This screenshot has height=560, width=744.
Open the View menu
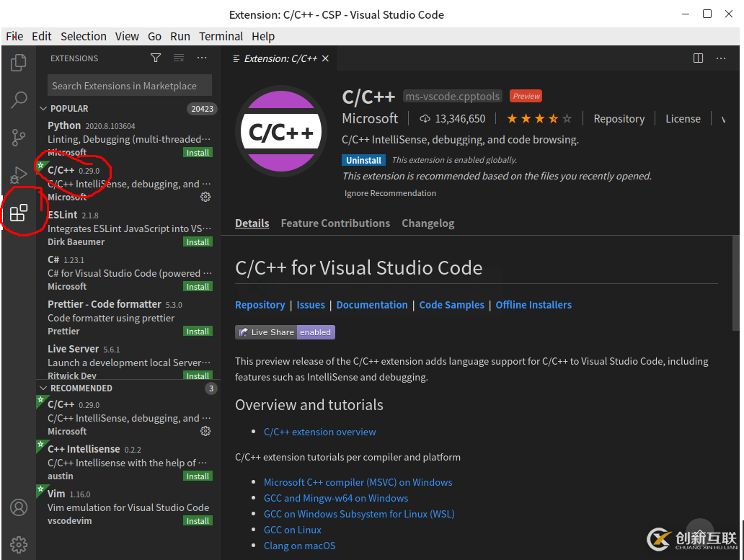coord(127,37)
